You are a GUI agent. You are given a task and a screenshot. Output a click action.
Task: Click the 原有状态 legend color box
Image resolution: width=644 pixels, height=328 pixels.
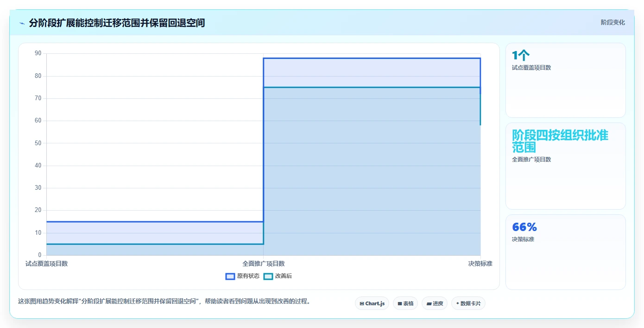point(230,276)
